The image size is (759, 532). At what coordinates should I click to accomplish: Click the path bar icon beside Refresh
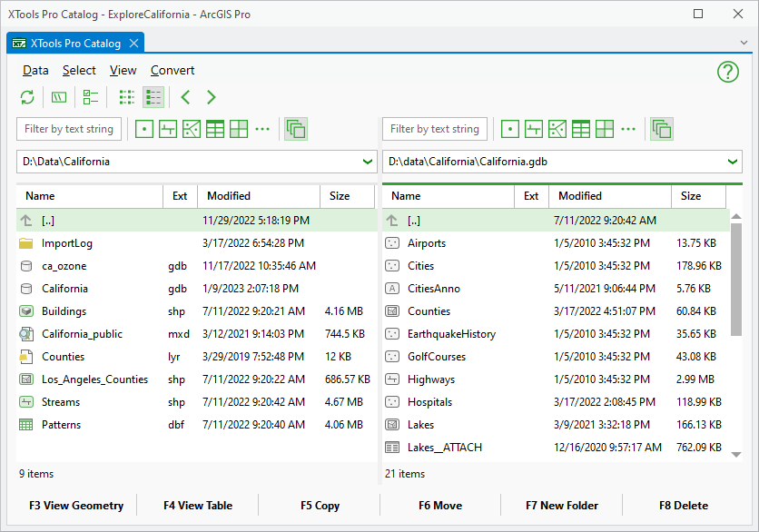point(59,97)
